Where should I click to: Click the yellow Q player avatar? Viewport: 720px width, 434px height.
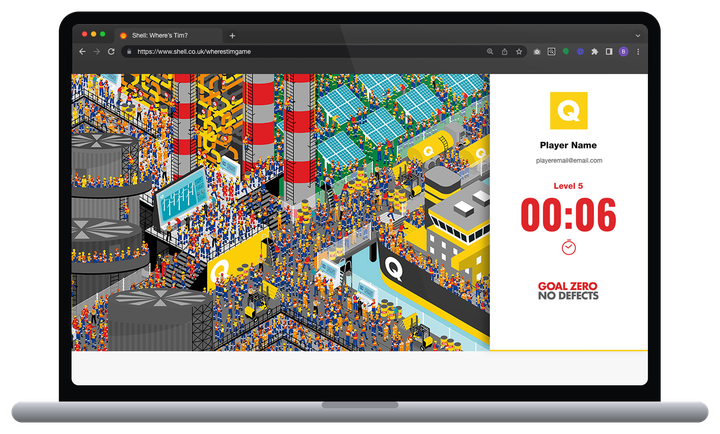pos(568,111)
